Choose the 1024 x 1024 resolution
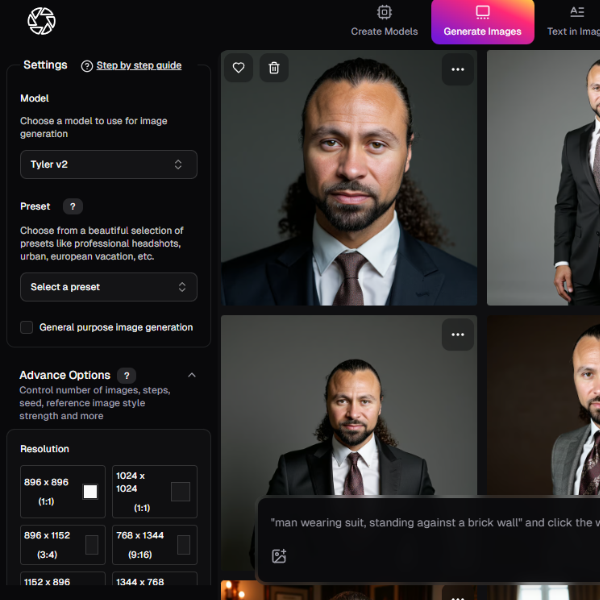 pyautogui.click(x=154, y=491)
